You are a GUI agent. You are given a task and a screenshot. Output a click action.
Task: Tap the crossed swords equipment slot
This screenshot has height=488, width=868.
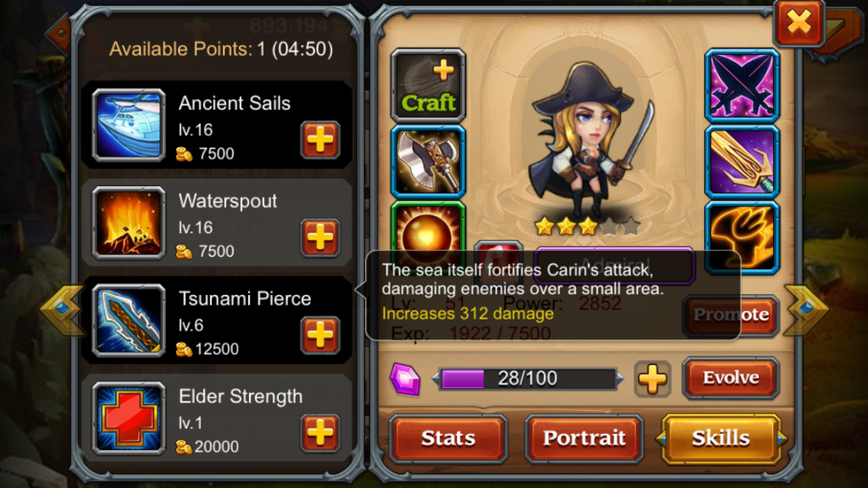coord(742,86)
